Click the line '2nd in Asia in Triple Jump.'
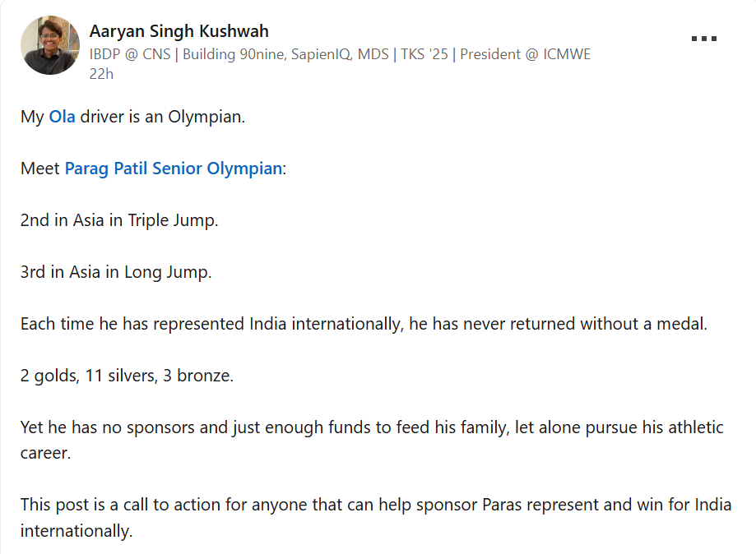Image resolution: width=756 pixels, height=554 pixels. click(119, 220)
